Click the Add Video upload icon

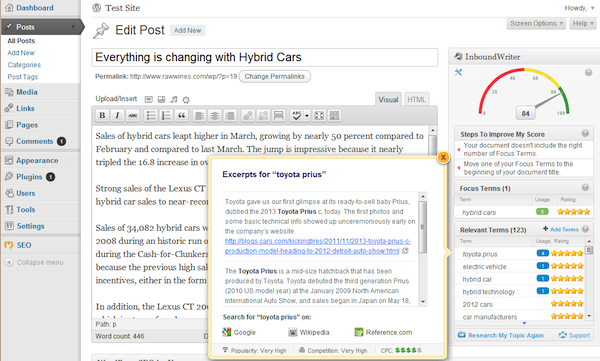[161, 100]
